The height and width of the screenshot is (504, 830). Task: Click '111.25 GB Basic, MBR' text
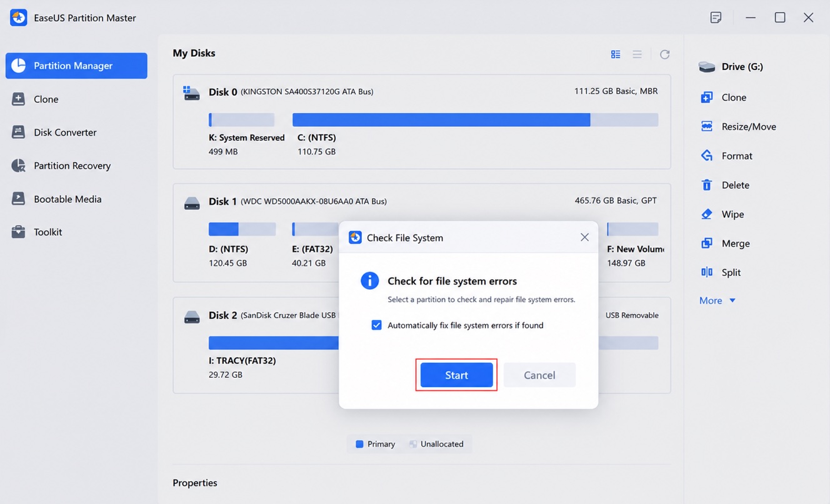(616, 91)
